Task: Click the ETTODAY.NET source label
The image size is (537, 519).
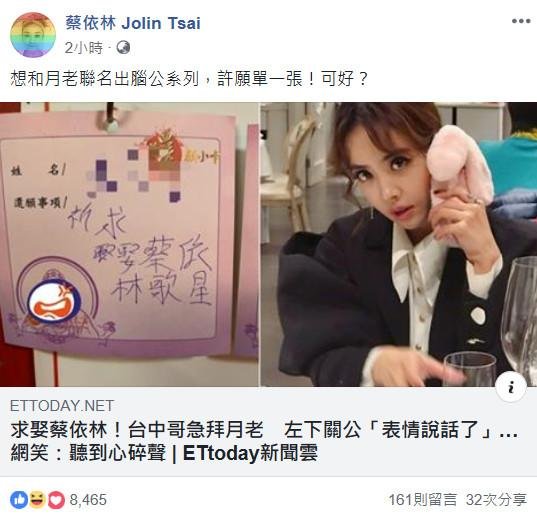Action: click(62, 406)
